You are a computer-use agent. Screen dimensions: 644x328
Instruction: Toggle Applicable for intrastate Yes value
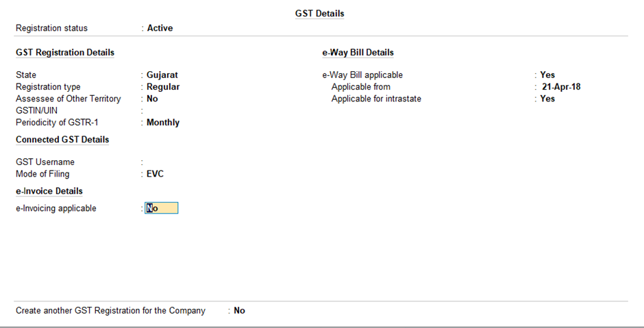(x=547, y=99)
